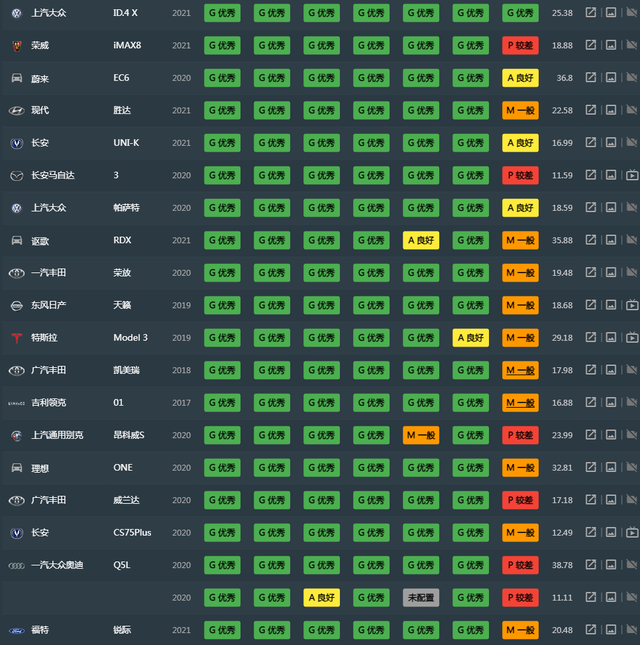Select the model name 帕萨特
640x645 pixels.
[x=126, y=208]
